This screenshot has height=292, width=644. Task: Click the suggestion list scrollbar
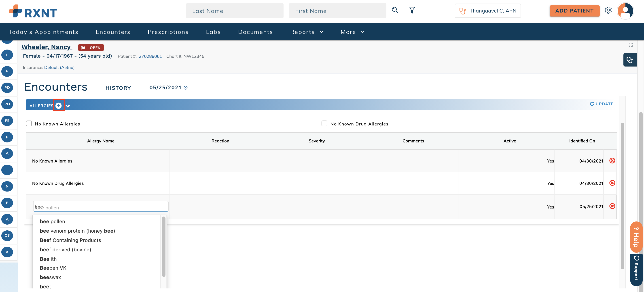tap(163, 247)
